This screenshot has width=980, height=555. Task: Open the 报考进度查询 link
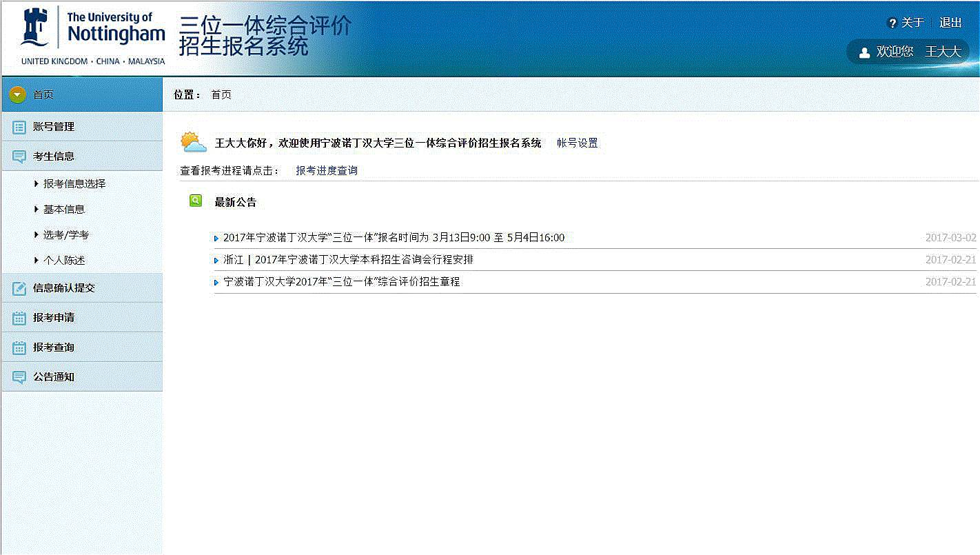click(327, 170)
